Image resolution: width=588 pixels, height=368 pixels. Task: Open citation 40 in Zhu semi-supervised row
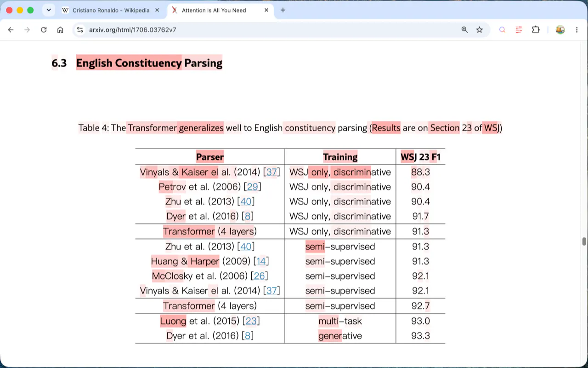coord(246,247)
